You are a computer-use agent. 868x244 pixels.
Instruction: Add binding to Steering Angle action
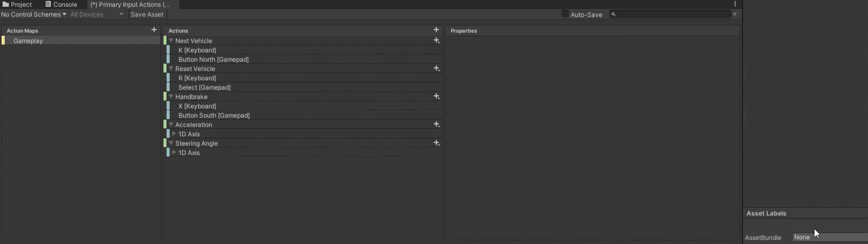[x=436, y=143]
